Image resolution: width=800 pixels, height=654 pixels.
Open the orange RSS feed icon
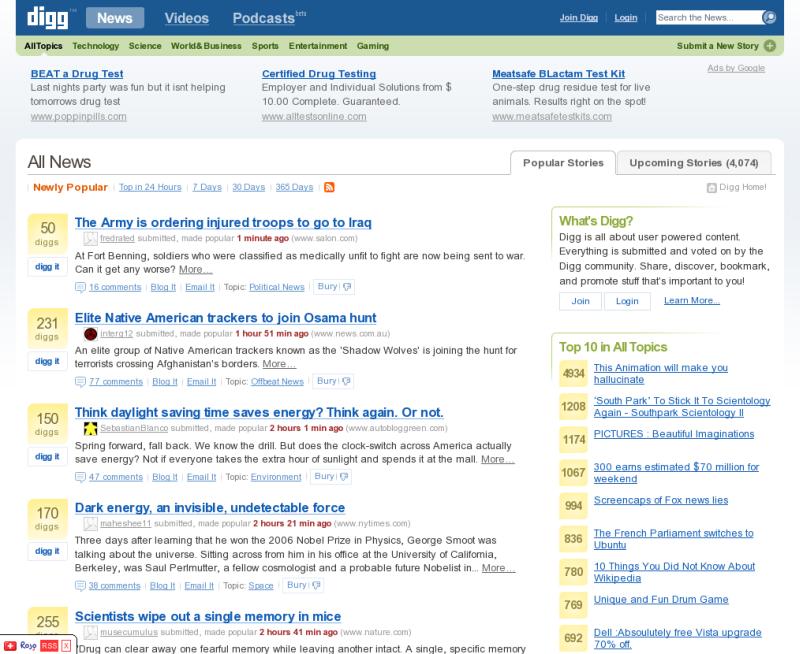pos(329,187)
